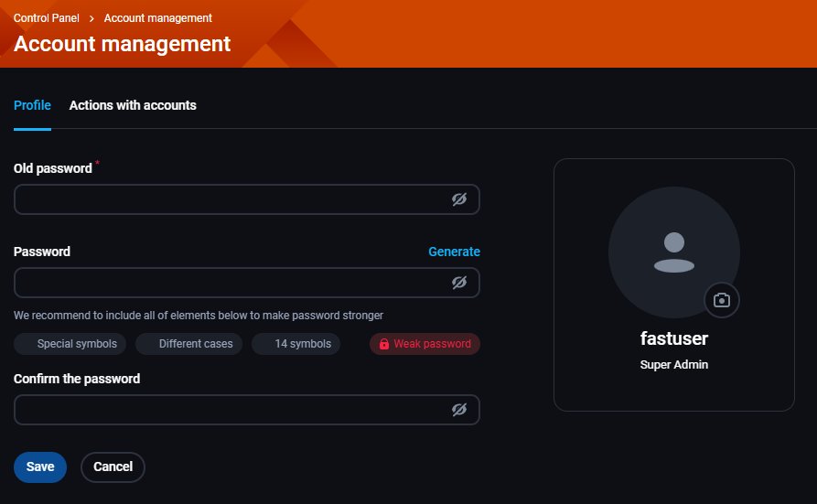This screenshot has width=817, height=504.
Task: Click the 14 symbols requirement chip
Action: tap(296, 344)
